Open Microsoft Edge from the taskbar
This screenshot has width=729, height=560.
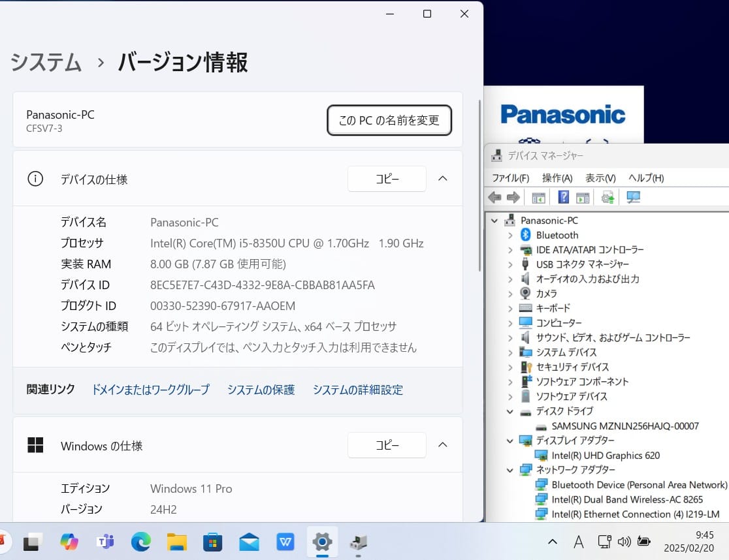coord(140,541)
